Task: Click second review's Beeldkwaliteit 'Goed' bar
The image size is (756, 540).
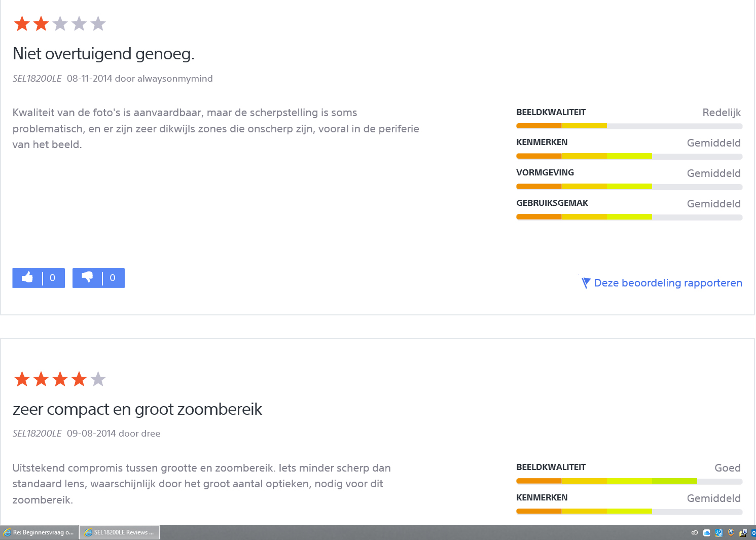Action: pyautogui.click(x=629, y=481)
